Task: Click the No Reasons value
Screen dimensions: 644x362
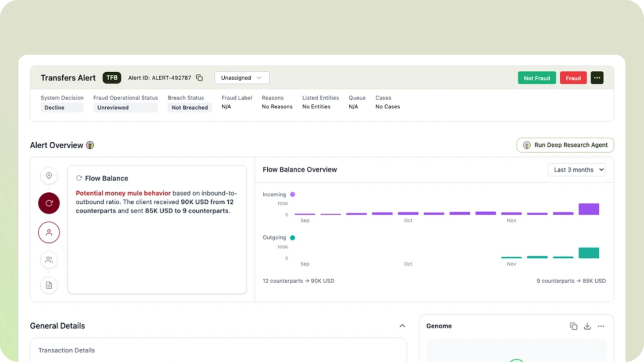Action: (277, 107)
